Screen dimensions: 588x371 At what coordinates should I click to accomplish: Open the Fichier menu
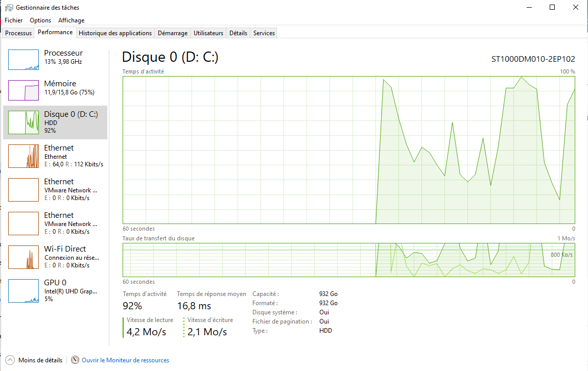[x=14, y=20]
